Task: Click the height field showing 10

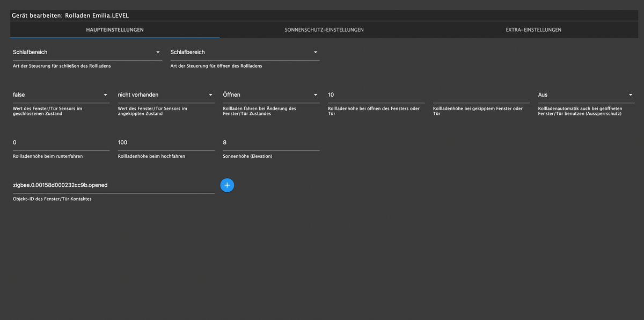Action: pos(376,94)
